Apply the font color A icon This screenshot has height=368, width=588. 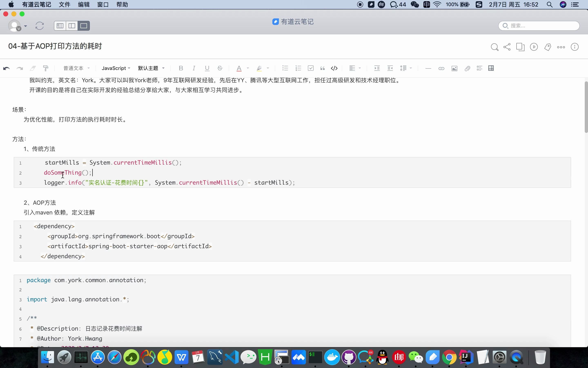tap(239, 68)
